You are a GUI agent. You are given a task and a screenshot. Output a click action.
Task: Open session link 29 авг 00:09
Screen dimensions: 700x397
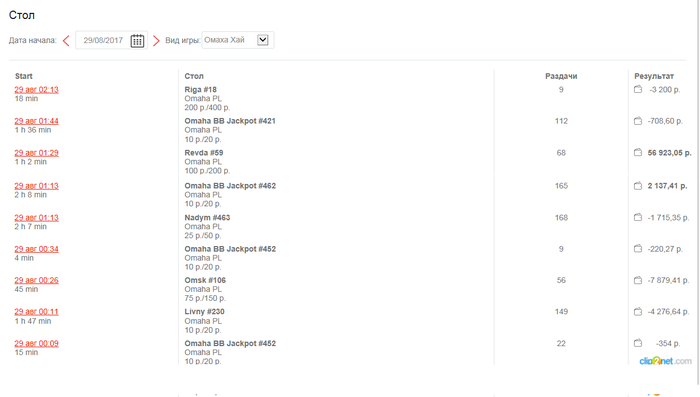coord(36,343)
